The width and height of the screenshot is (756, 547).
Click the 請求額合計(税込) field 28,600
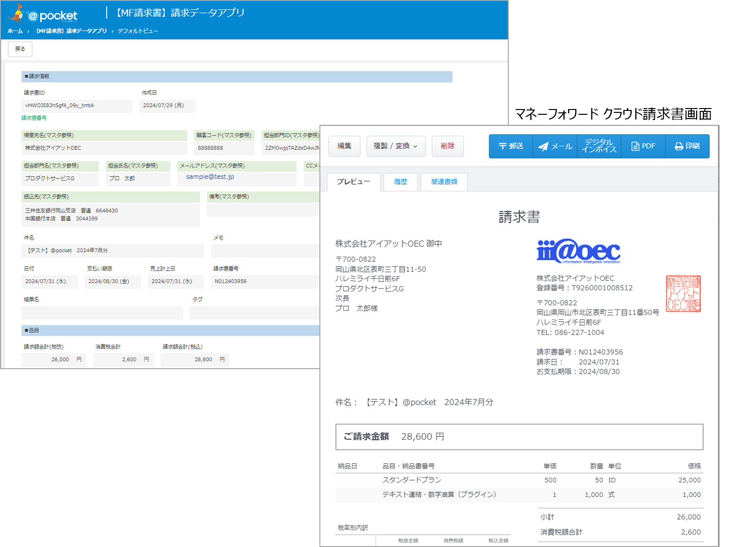click(x=195, y=360)
